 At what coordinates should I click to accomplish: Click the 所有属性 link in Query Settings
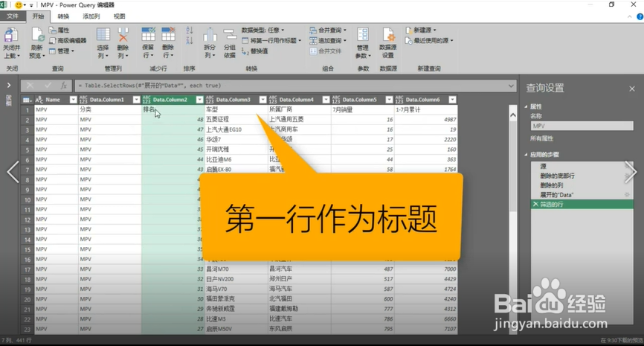pos(541,138)
